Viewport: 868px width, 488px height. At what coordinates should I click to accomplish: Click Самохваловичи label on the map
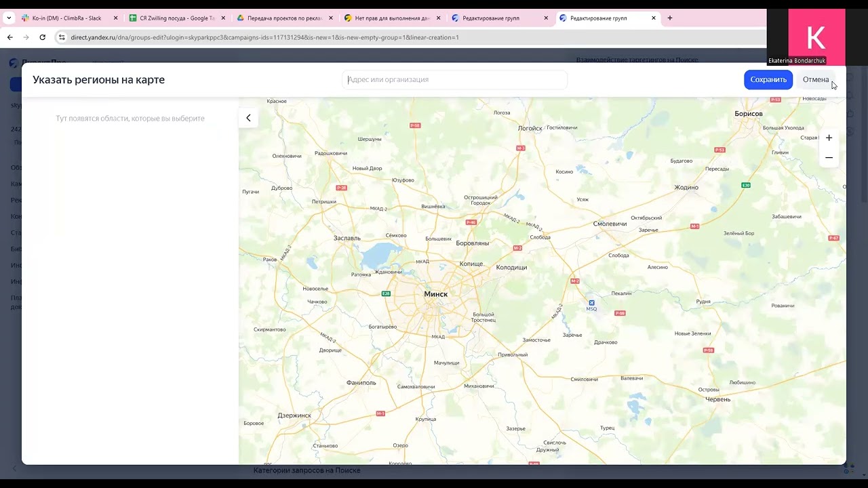coord(416,386)
